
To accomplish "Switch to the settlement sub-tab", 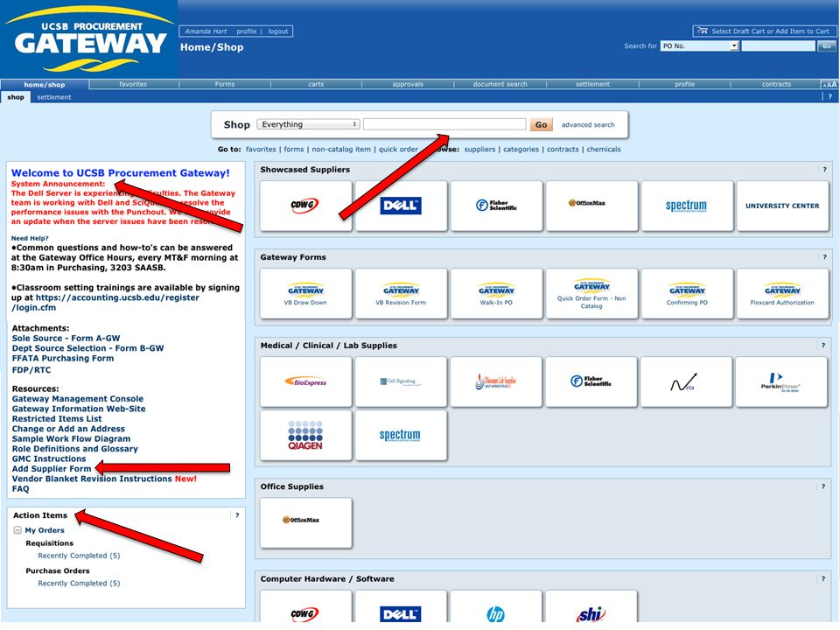I will (x=54, y=97).
